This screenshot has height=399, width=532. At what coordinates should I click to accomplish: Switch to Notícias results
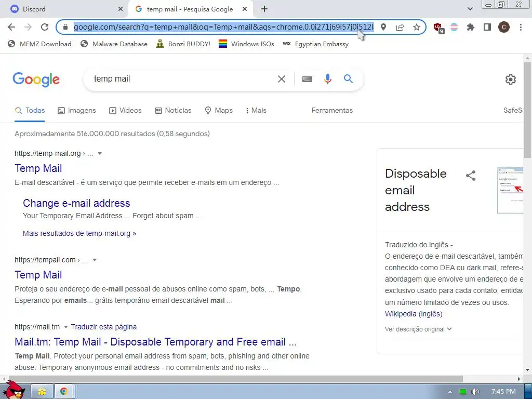pos(173,110)
